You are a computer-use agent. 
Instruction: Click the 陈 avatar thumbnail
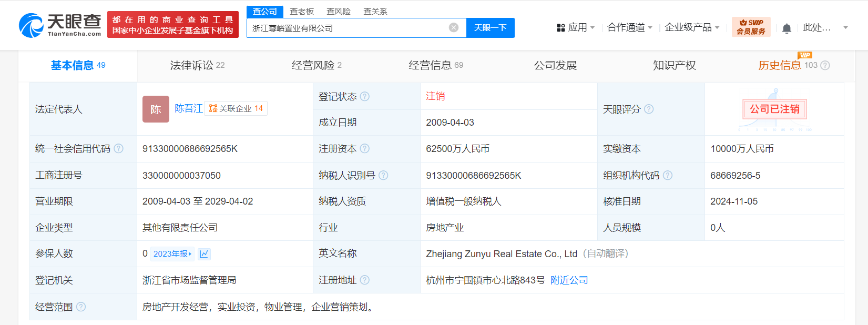click(156, 109)
